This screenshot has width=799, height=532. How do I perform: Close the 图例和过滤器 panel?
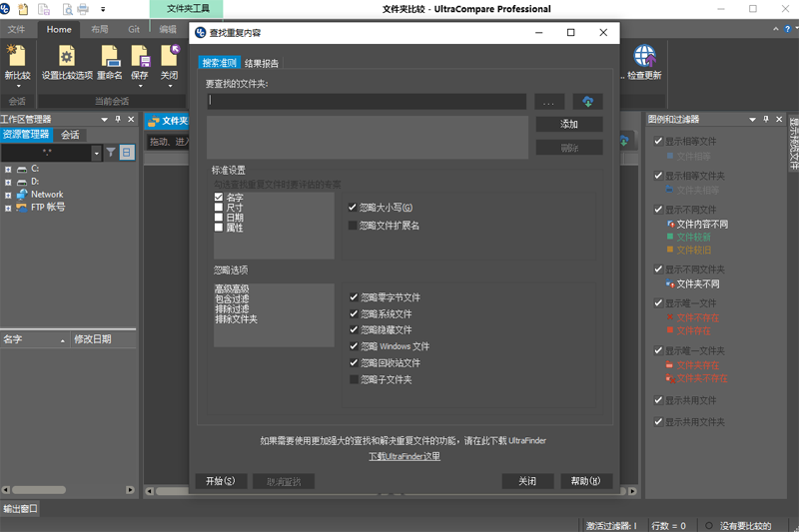coord(779,119)
